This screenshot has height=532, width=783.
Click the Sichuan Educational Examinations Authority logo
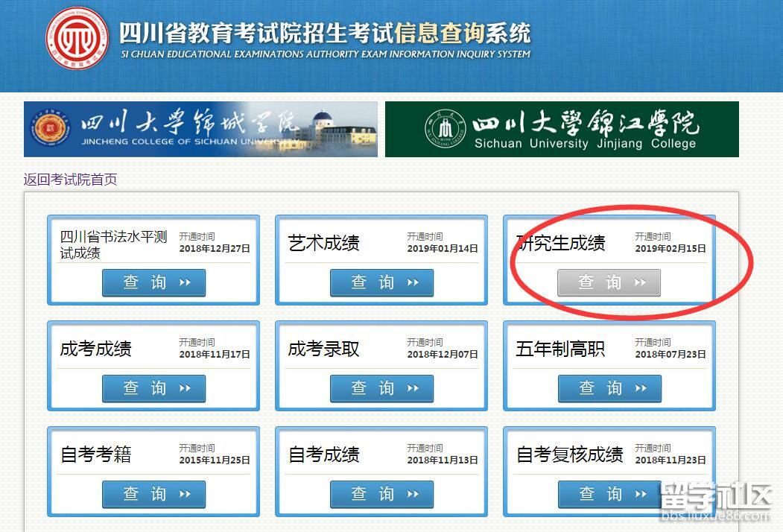[x=77, y=38]
